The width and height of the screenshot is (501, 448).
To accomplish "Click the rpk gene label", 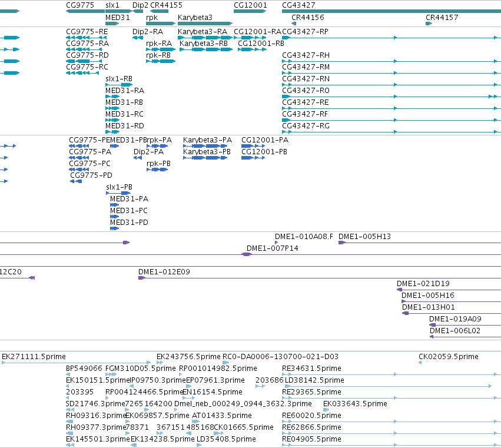I will (152, 17).
